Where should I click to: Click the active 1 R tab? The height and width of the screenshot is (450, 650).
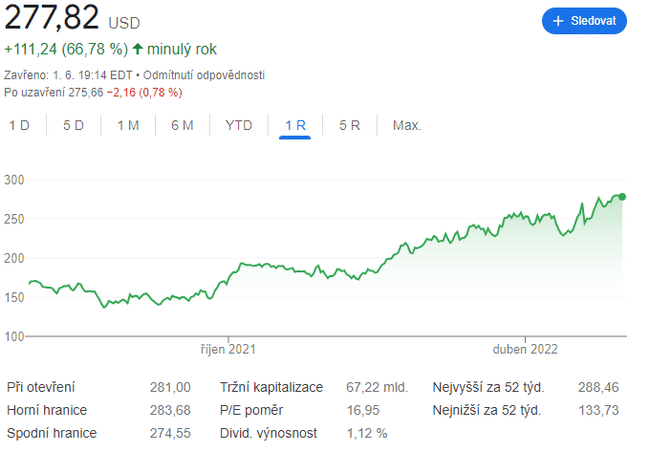[x=295, y=125]
